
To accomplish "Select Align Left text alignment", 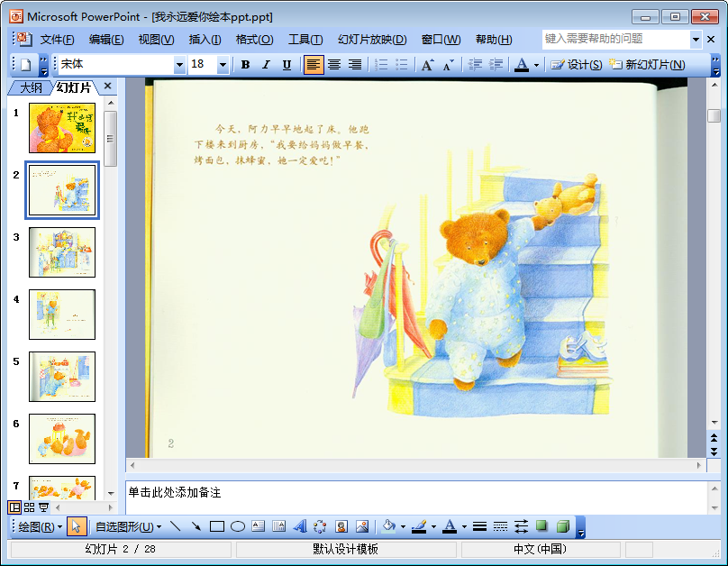I will coord(314,65).
